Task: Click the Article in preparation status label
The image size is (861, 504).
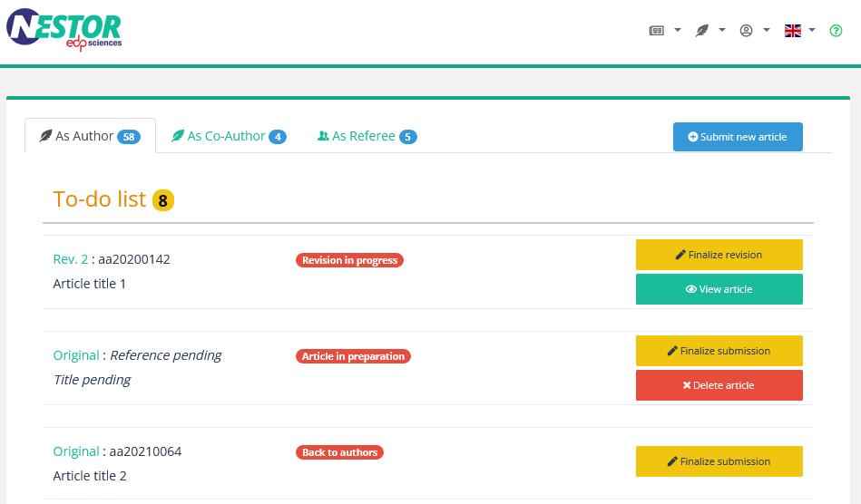Action: click(353, 356)
